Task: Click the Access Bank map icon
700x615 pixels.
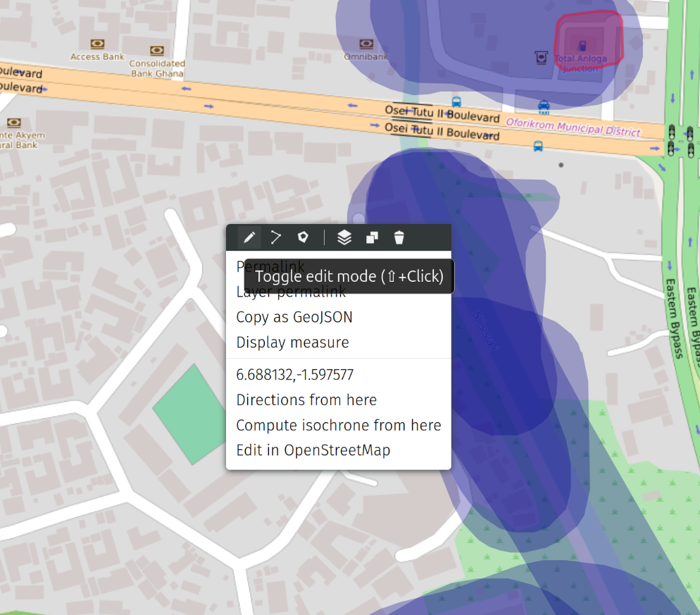Action: pyautogui.click(x=97, y=44)
